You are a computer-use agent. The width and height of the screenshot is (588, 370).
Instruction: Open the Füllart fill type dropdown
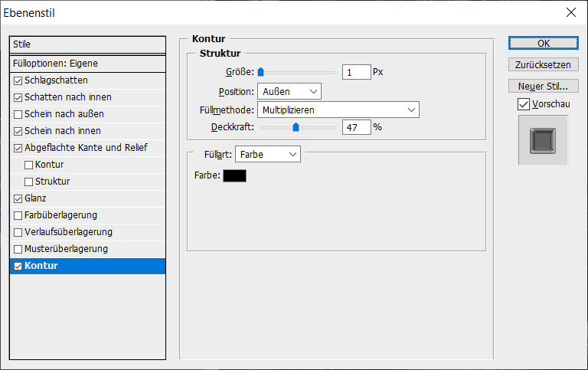pos(267,154)
